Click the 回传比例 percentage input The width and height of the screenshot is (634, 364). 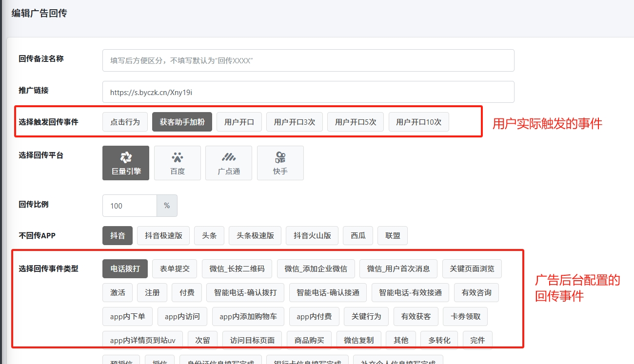click(x=129, y=206)
